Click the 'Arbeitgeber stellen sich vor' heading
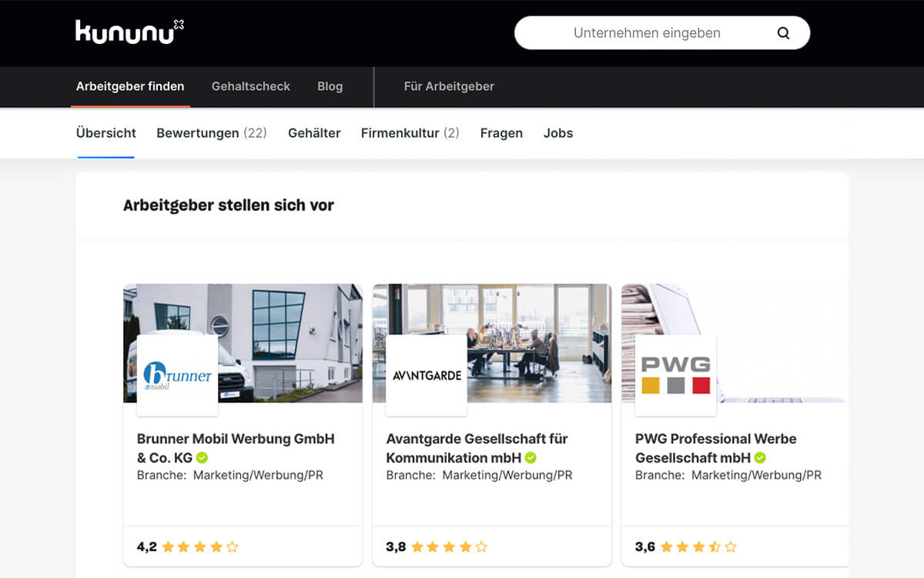The image size is (924, 578). click(x=229, y=206)
